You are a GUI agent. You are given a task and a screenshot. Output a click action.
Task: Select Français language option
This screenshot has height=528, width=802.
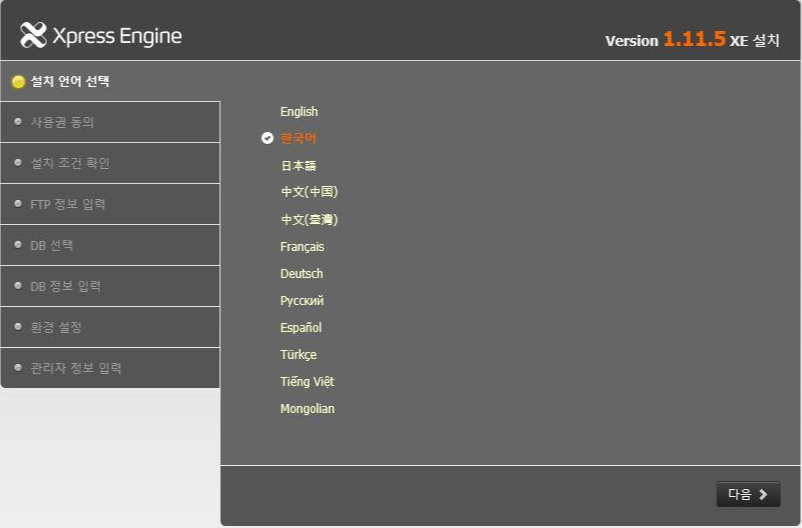pyautogui.click(x=302, y=247)
